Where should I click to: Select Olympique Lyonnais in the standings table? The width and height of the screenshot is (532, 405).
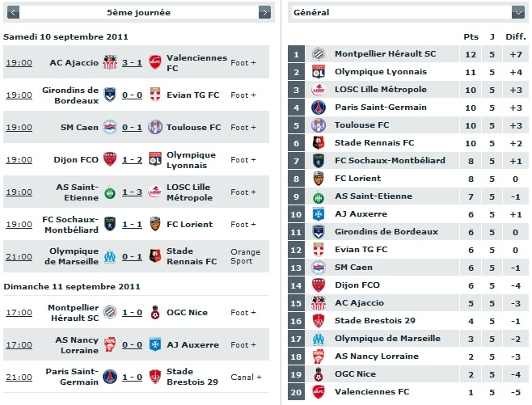(x=381, y=72)
